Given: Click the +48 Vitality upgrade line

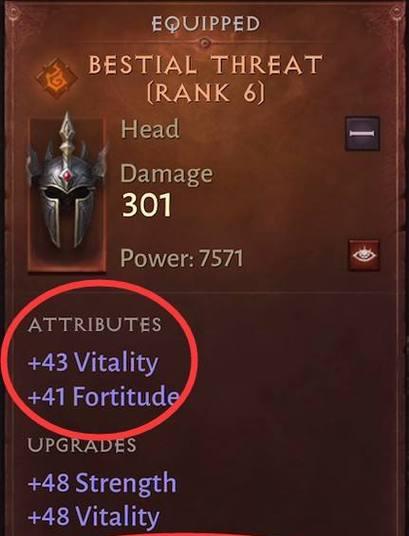Looking at the screenshot, I should (x=94, y=516).
